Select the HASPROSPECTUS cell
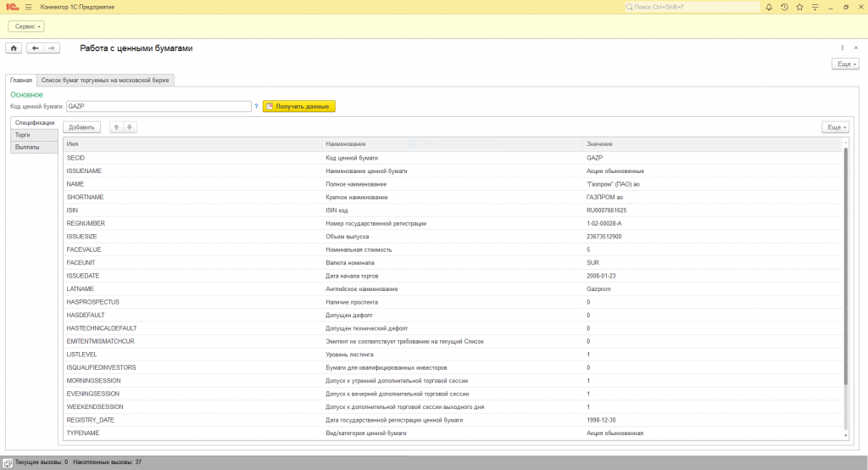 pos(192,302)
